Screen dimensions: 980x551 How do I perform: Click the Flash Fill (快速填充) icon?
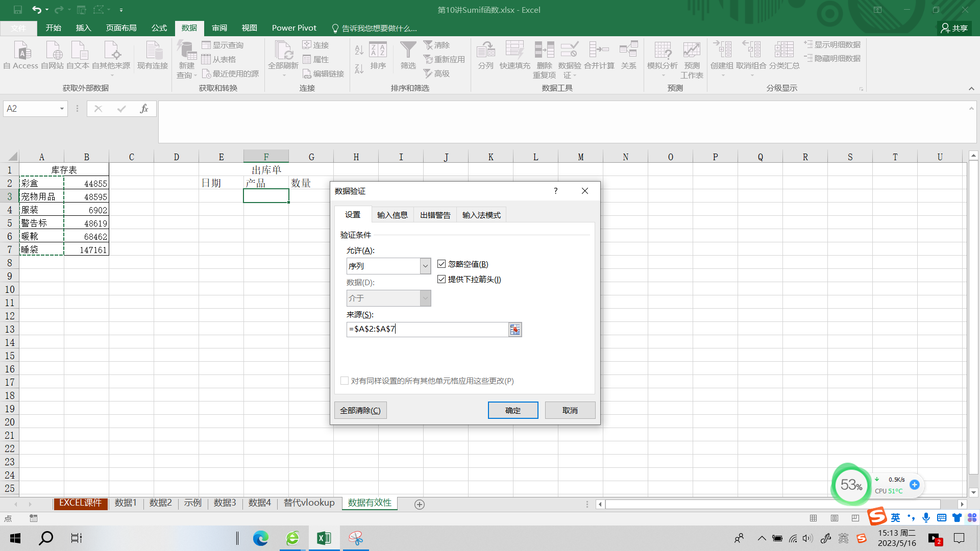(x=514, y=55)
